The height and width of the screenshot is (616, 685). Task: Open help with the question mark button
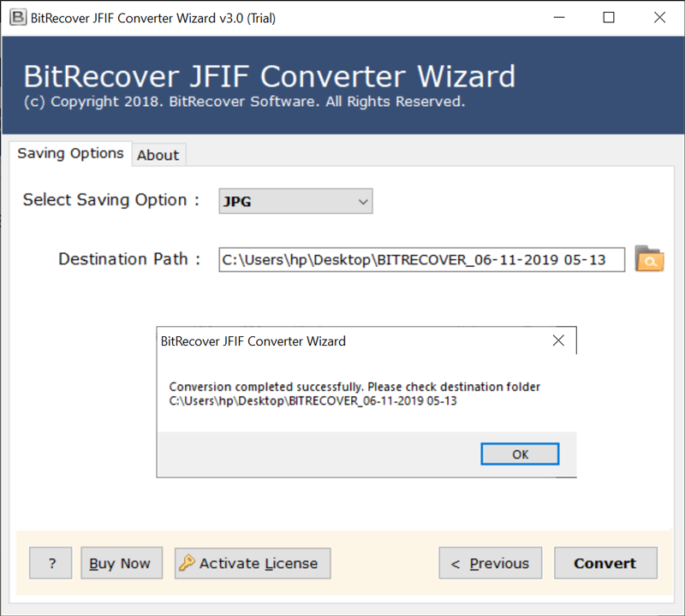(x=51, y=563)
